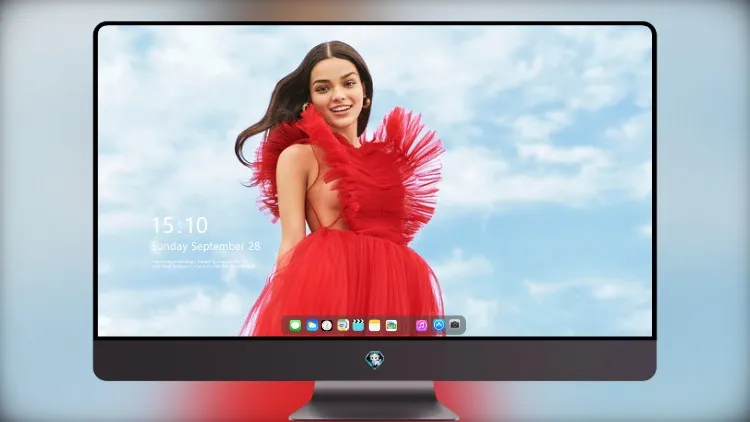This screenshot has height=422, width=750.
Task: Open the photo gallery app in the dock
Action: point(391,326)
